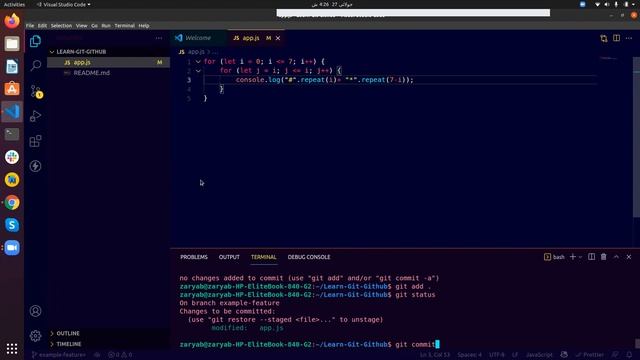Open README.md in the file explorer
This screenshot has height=360, width=640.
[x=109, y=73]
